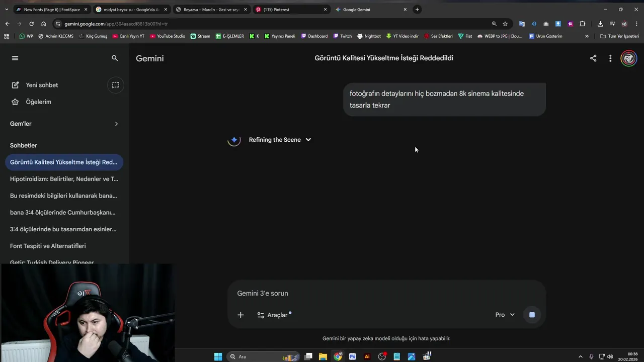Image resolution: width=644 pixels, height=362 pixels.
Task: Open the WP bookmark
Action: tap(26, 36)
